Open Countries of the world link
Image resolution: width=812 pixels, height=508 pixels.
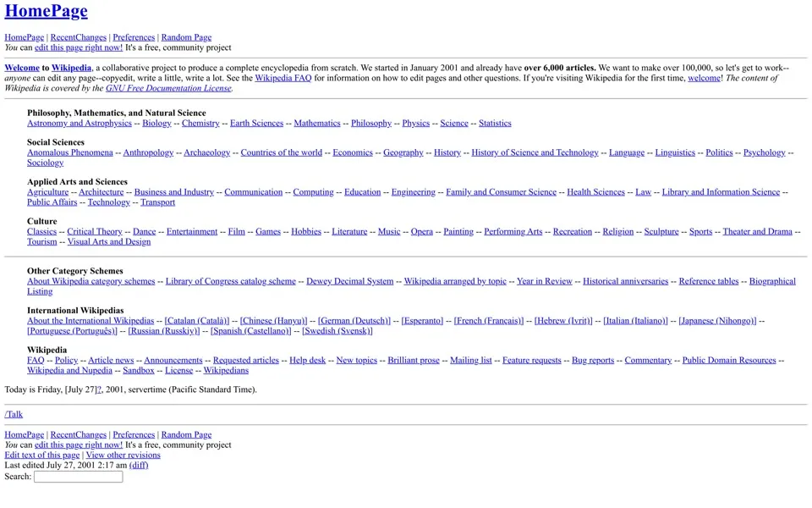[x=281, y=152]
